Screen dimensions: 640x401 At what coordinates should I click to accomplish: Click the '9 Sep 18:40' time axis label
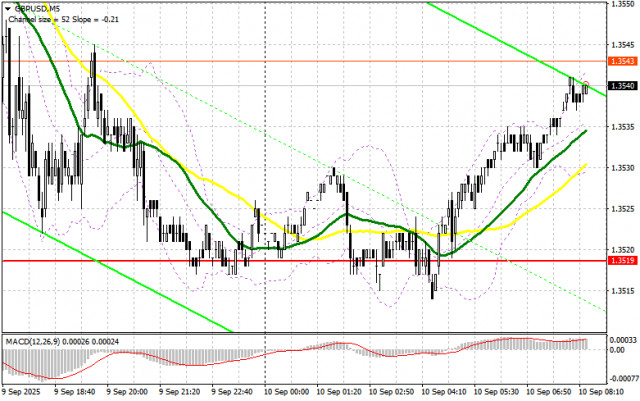[x=75, y=392]
